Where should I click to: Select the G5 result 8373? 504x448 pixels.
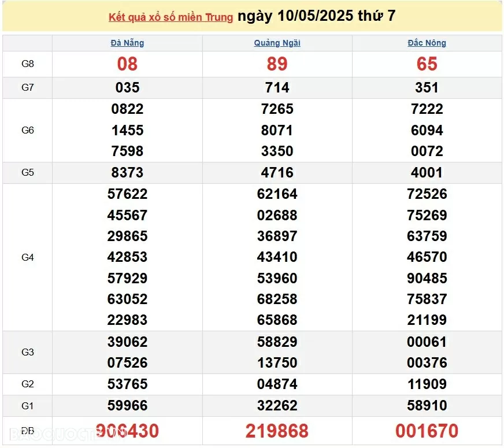(x=127, y=173)
